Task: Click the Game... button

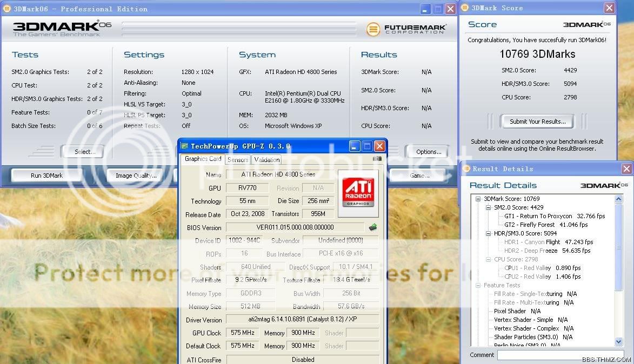Action: click(x=418, y=176)
